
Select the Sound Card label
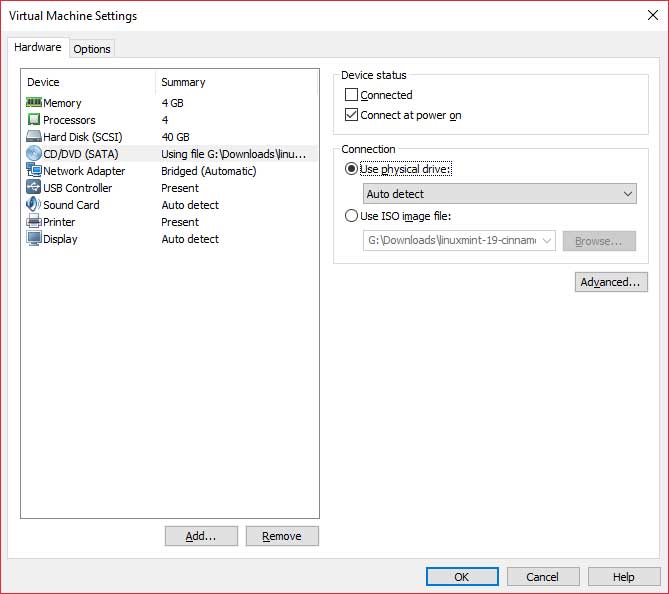tap(71, 205)
